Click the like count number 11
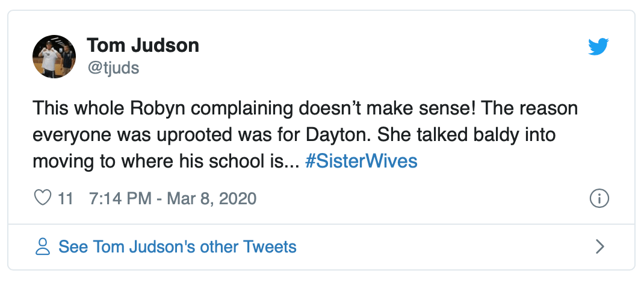The width and height of the screenshot is (644, 282). coord(65,198)
